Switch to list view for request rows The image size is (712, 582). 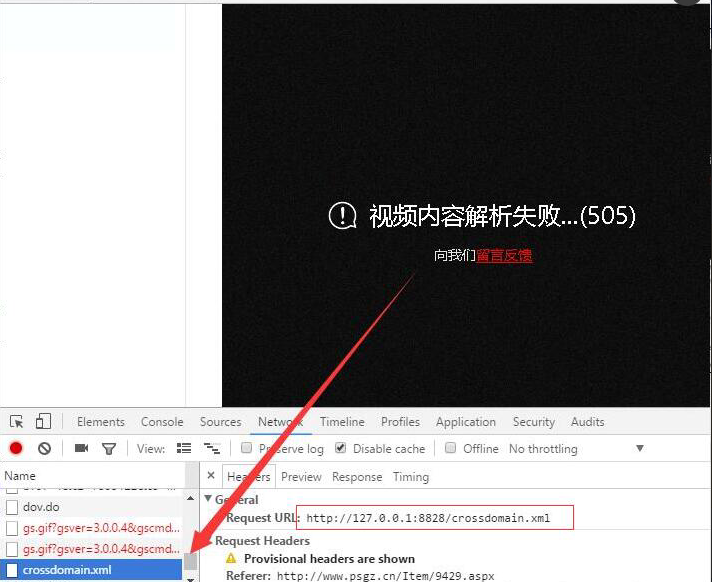pos(184,449)
